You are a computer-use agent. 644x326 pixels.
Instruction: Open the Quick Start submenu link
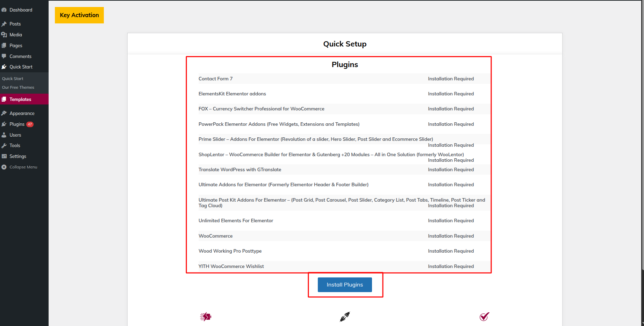pyautogui.click(x=13, y=79)
